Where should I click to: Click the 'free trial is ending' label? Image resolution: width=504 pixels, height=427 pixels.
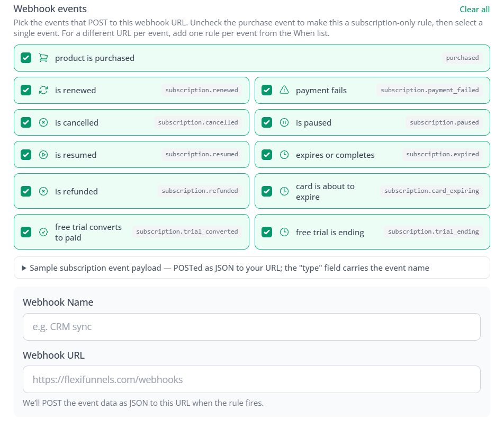(x=330, y=233)
